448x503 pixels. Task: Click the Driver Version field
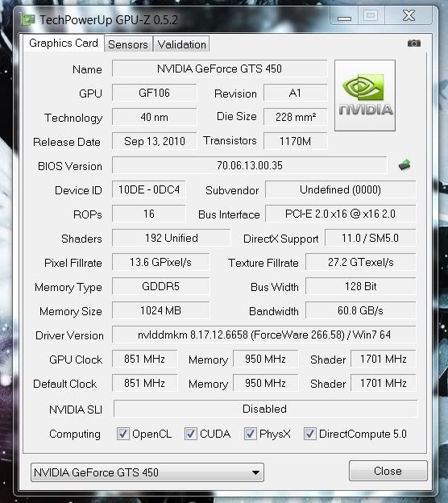pos(264,335)
